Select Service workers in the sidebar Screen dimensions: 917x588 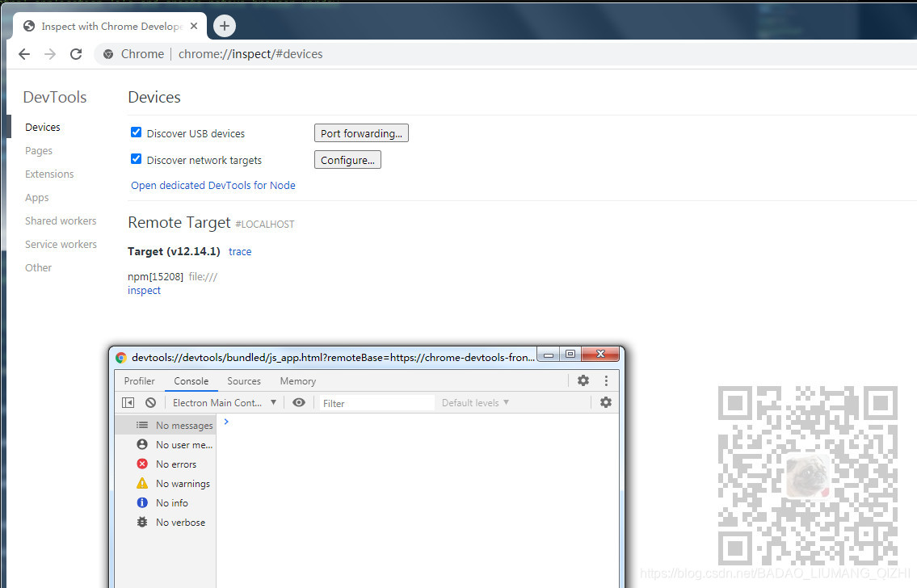pyautogui.click(x=61, y=244)
